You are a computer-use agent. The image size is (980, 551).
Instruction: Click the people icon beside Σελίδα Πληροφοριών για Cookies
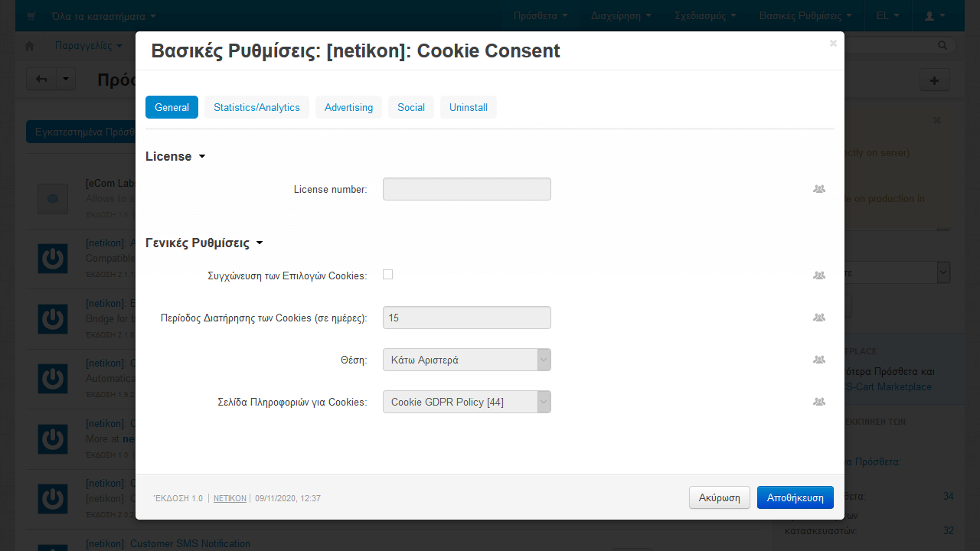point(819,402)
